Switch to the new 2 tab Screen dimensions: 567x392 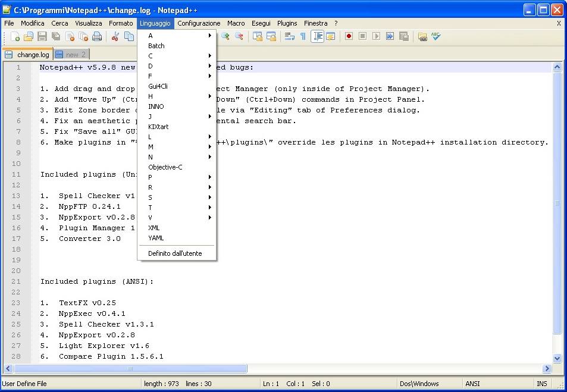pyautogui.click(x=71, y=55)
